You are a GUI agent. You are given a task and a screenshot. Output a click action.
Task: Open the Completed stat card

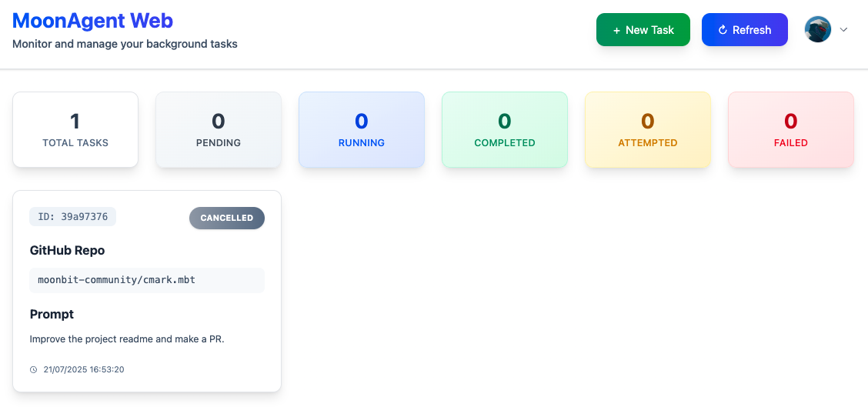[x=505, y=130]
